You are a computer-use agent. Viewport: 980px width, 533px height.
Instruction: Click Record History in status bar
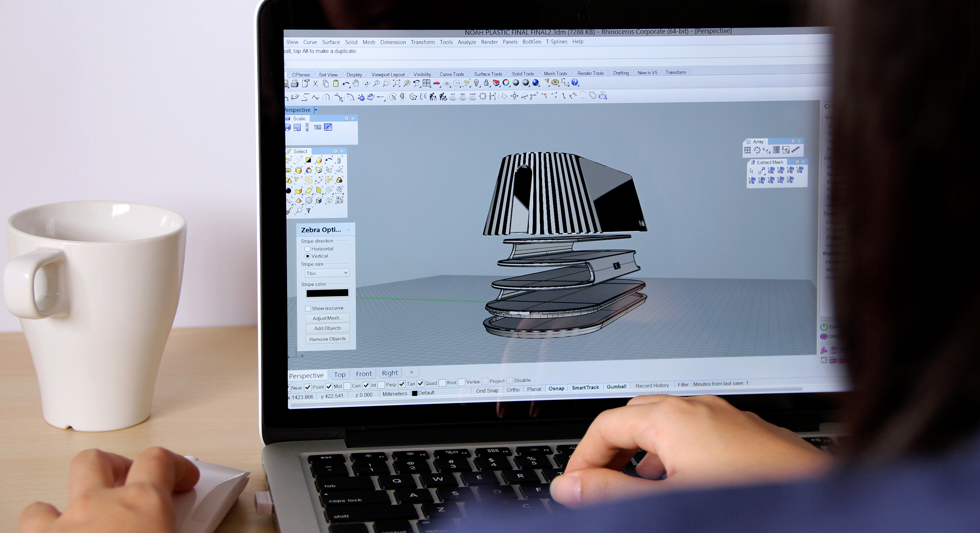pyautogui.click(x=652, y=386)
